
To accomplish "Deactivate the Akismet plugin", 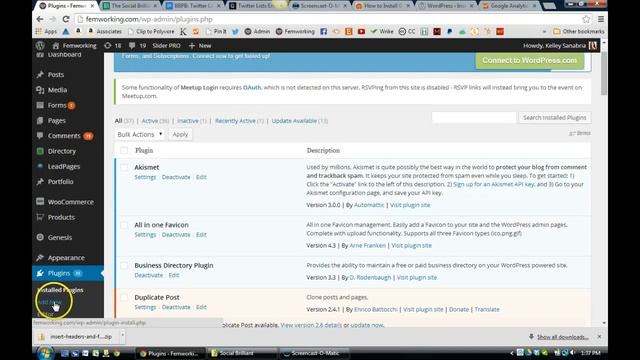I will point(176,177).
